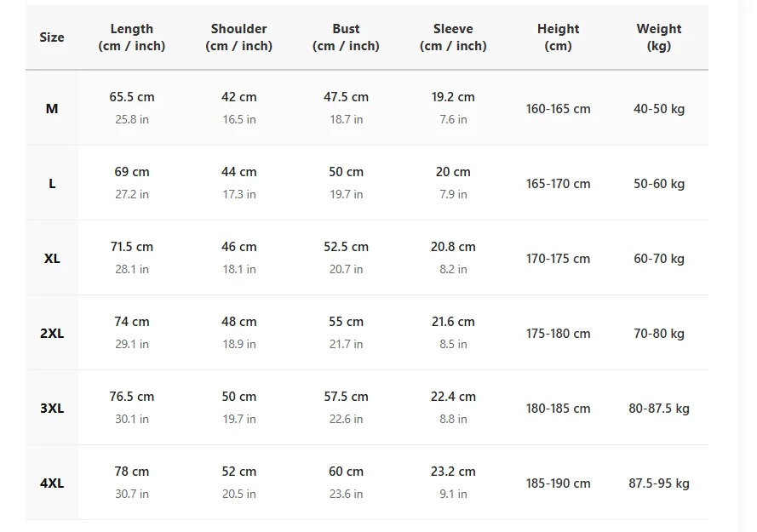Viewport: 757px width, 532px height.
Task: Click the 48 cm shoulder value
Action: click(239, 322)
